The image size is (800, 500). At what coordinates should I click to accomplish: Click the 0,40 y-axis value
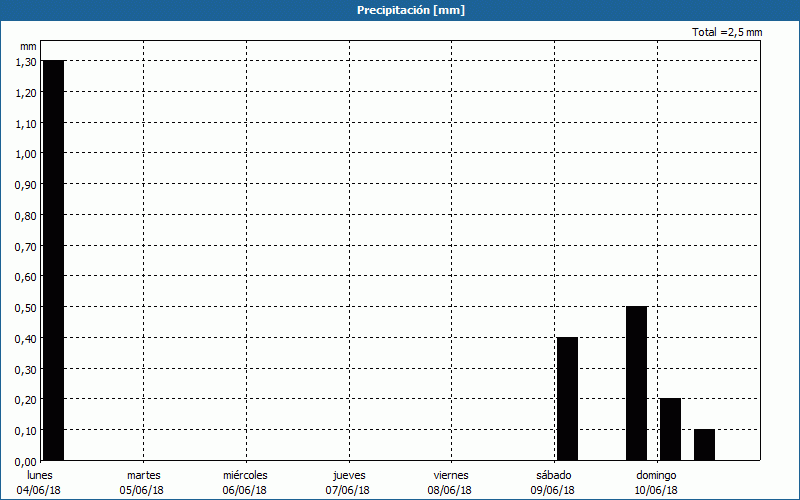26,339
